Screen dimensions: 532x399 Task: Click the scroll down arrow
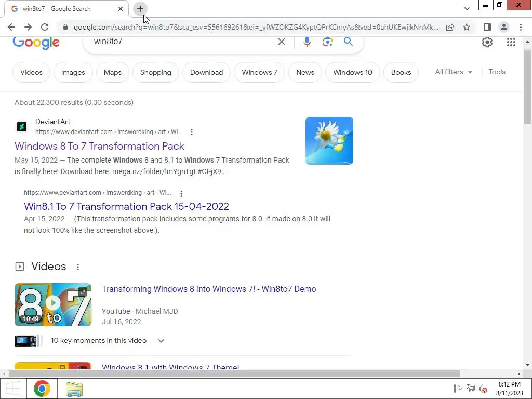[x=527, y=365]
